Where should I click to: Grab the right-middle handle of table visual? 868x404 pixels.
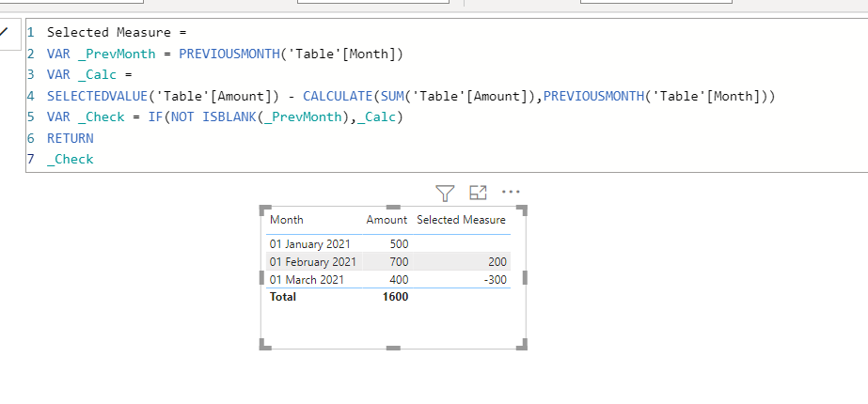525,277
